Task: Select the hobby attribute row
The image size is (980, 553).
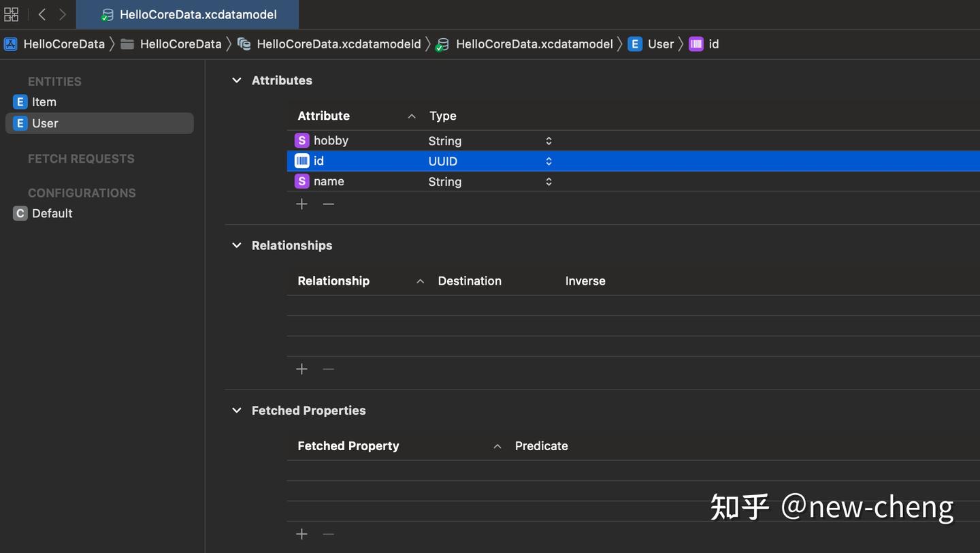Action: (633, 141)
